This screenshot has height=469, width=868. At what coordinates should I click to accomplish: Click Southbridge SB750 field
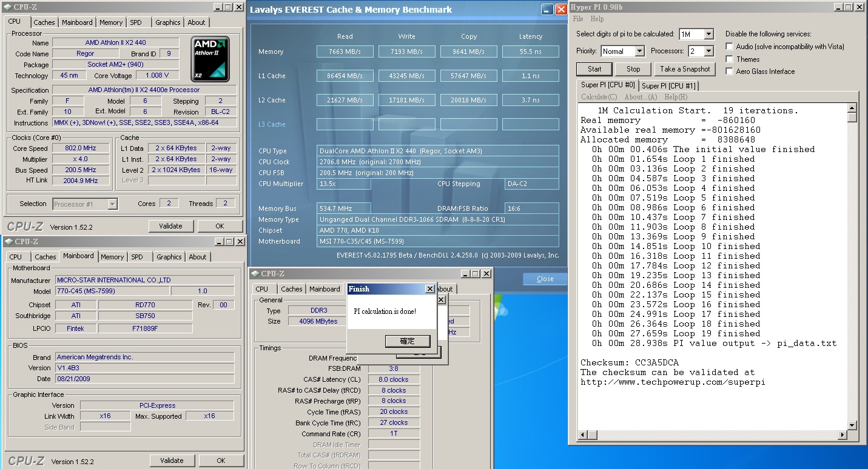[x=145, y=316]
